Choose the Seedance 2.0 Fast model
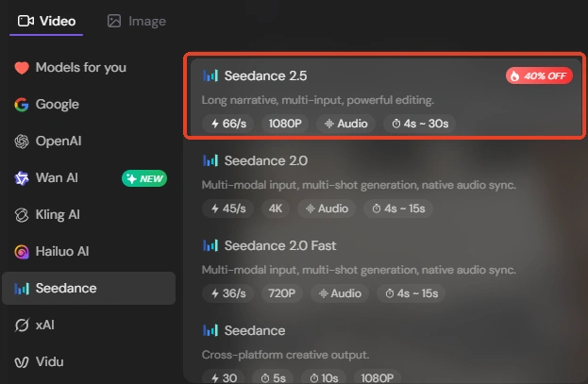Viewport: 588px width, 384px height. tap(386, 270)
